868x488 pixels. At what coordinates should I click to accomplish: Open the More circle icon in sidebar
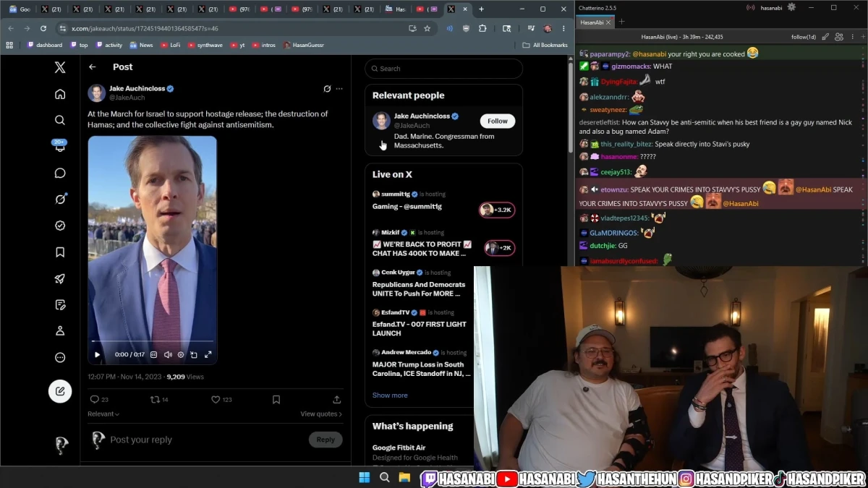[x=60, y=357]
